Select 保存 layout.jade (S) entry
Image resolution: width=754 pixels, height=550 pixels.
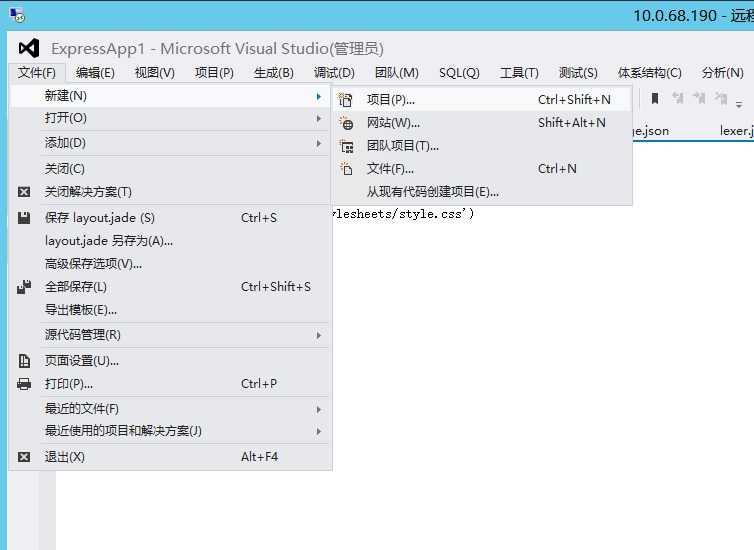coord(171,218)
